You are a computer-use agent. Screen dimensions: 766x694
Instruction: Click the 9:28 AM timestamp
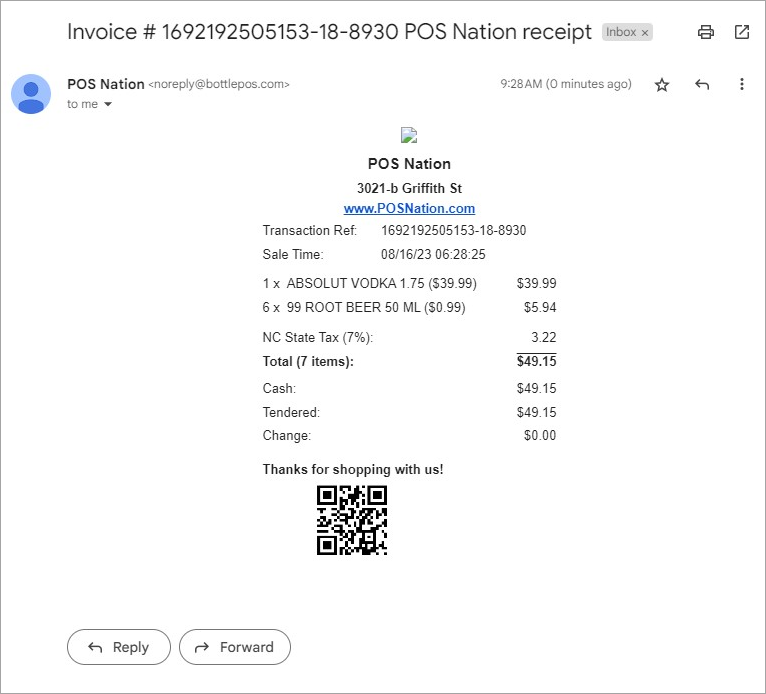click(566, 84)
